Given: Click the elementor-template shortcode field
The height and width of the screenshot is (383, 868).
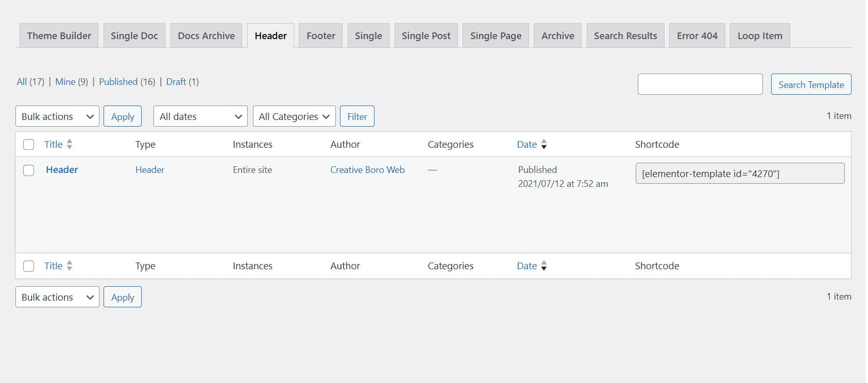Looking at the screenshot, I should tap(740, 173).
